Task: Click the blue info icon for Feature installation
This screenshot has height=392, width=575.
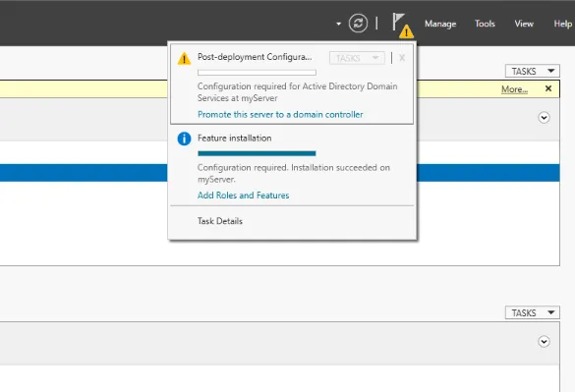Action: coord(184,139)
